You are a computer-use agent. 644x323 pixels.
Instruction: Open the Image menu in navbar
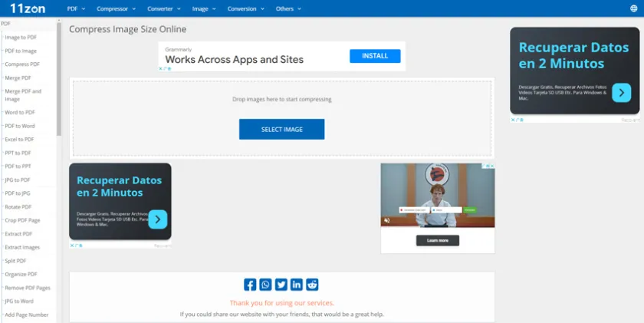(203, 9)
